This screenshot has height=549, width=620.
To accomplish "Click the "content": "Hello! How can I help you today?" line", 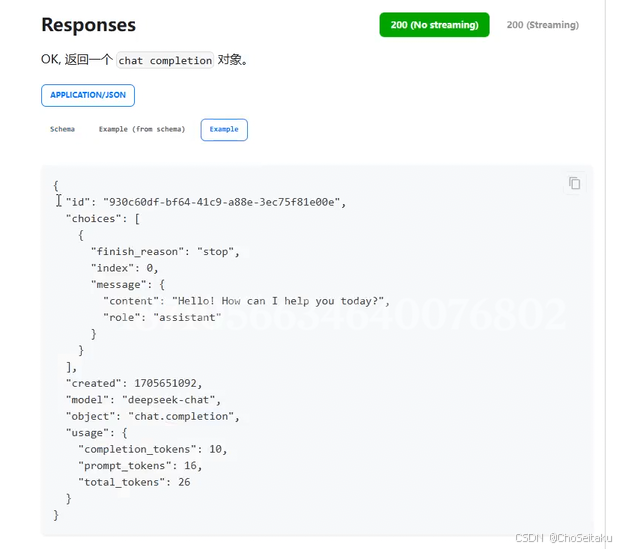I will 246,301.
